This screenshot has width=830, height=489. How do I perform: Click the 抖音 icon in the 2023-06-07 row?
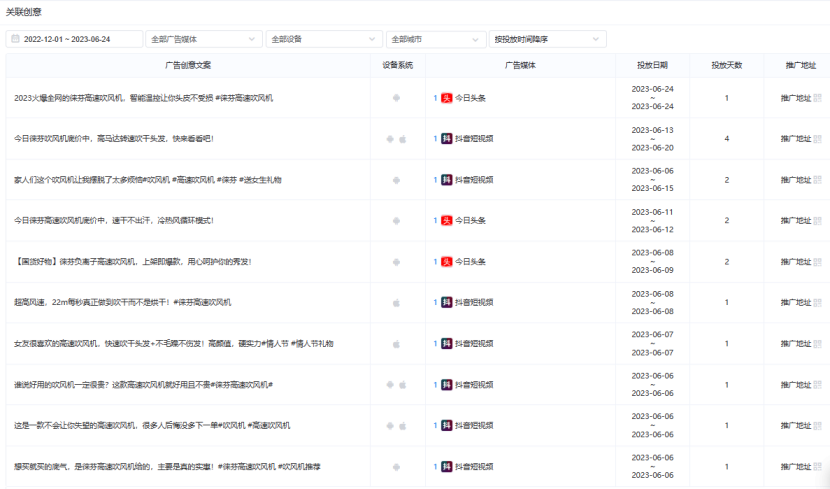(x=447, y=343)
